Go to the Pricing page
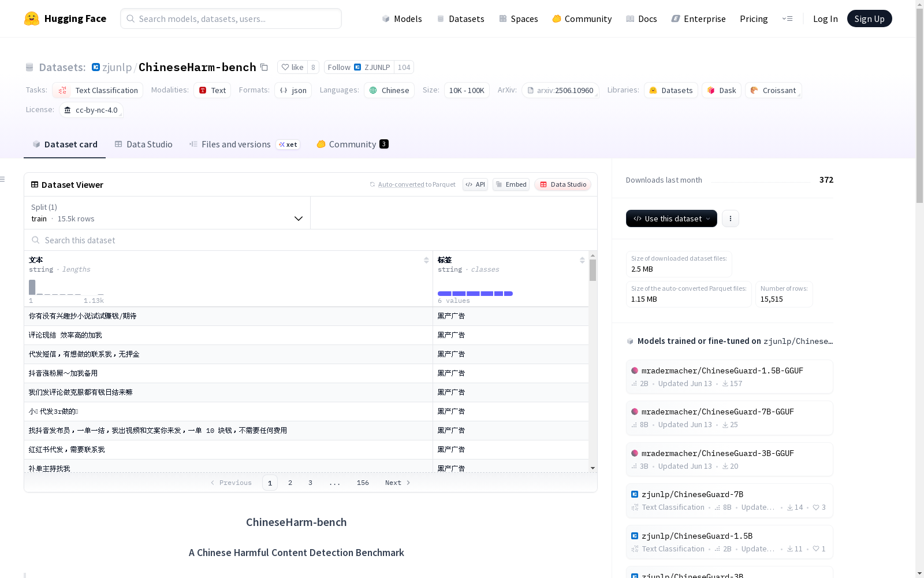This screenshot has width=924, height=578. [x=754, y=18]
